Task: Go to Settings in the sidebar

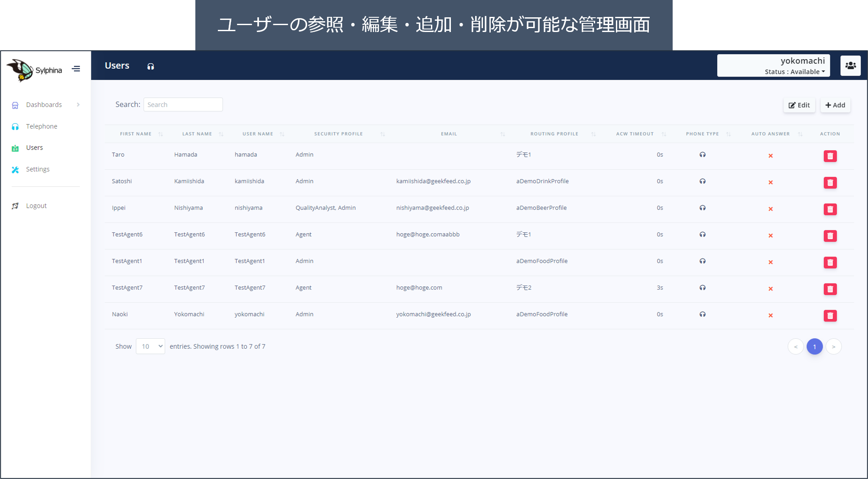Action: 38,169
